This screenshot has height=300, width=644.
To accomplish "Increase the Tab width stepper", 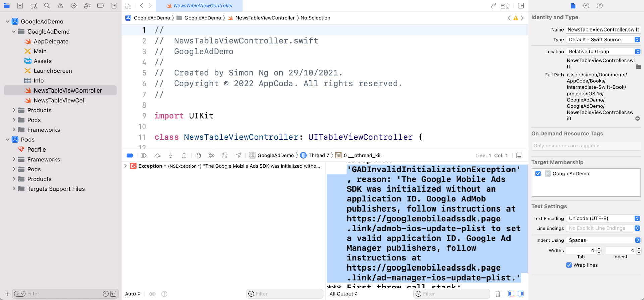I will click(599, 249).
